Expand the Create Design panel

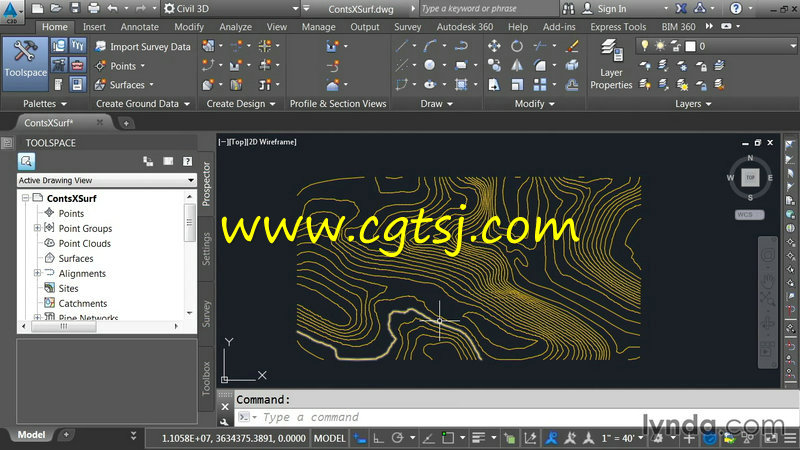(x=241, y=104)
